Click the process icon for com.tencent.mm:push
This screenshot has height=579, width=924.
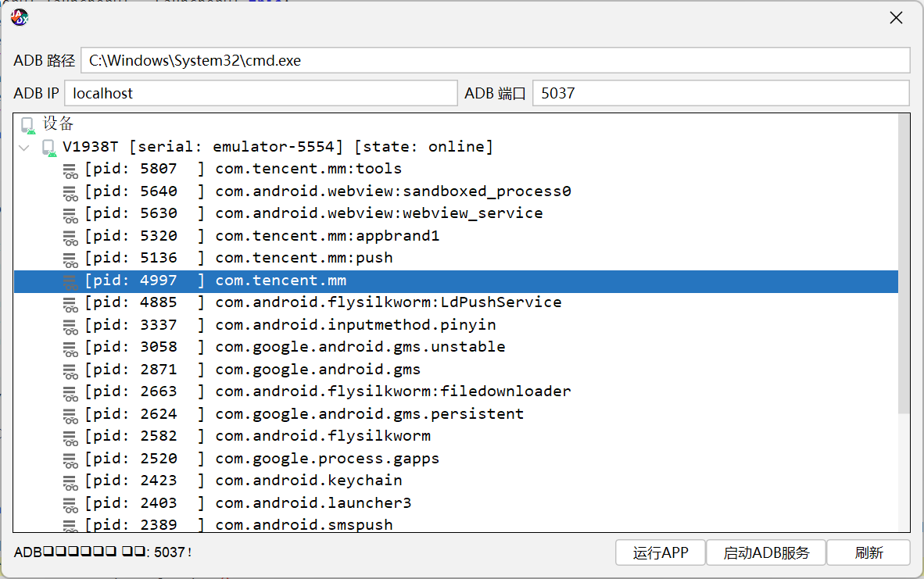tap(70, 259)
